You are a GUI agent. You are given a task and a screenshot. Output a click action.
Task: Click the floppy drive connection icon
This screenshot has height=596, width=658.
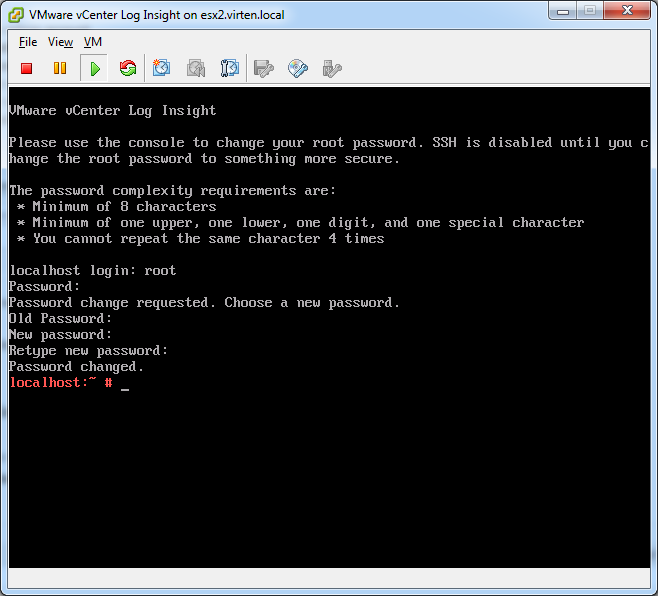coord(264,68)
